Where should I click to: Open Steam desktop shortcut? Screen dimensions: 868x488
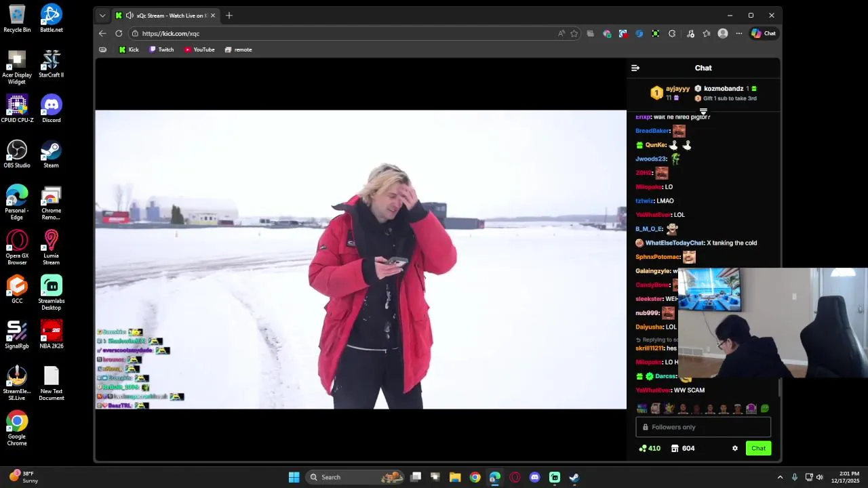pos(52,154)
